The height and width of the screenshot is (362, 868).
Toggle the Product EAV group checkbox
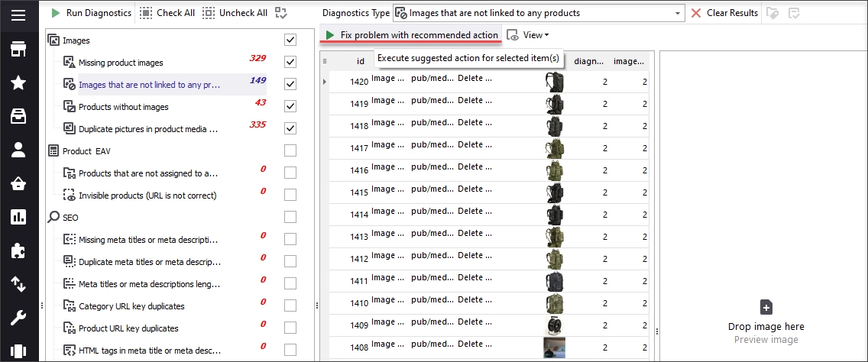(290, 150)
